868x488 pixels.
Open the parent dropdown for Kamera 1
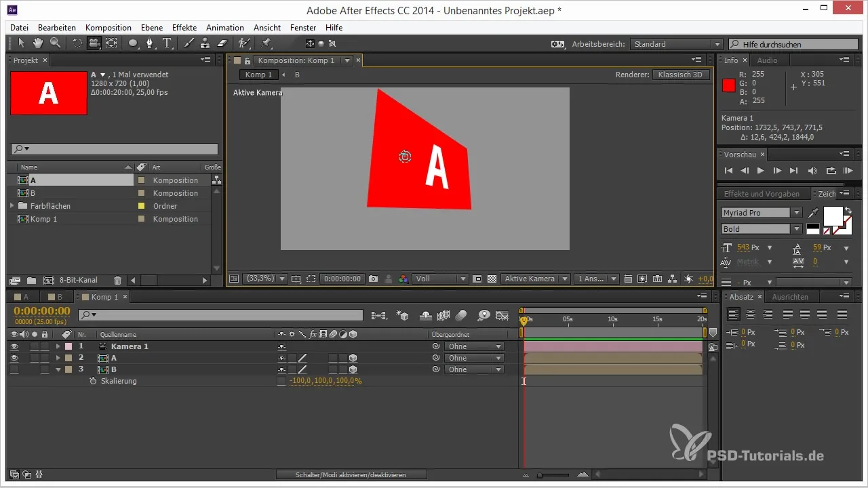click(x=473, y=346)
